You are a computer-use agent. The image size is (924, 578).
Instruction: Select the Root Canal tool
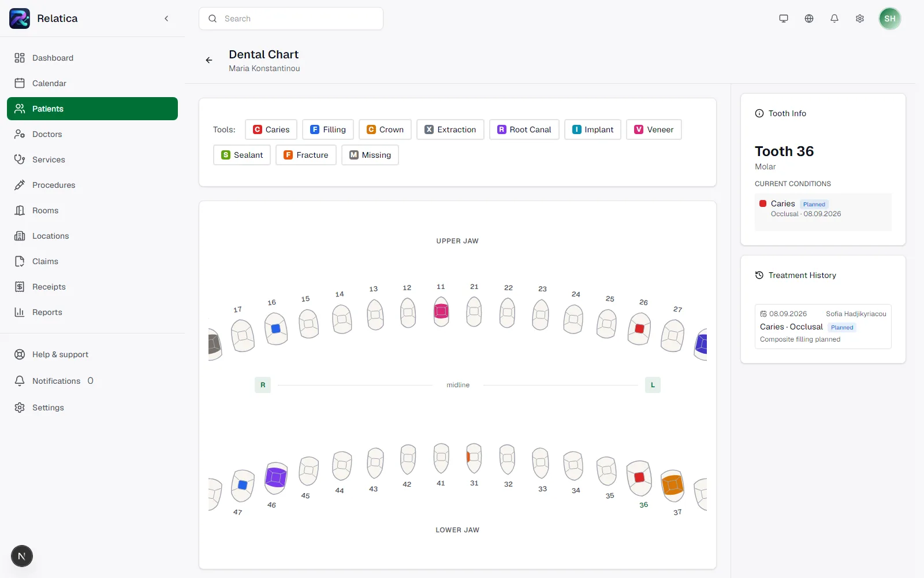click(524, 129)
